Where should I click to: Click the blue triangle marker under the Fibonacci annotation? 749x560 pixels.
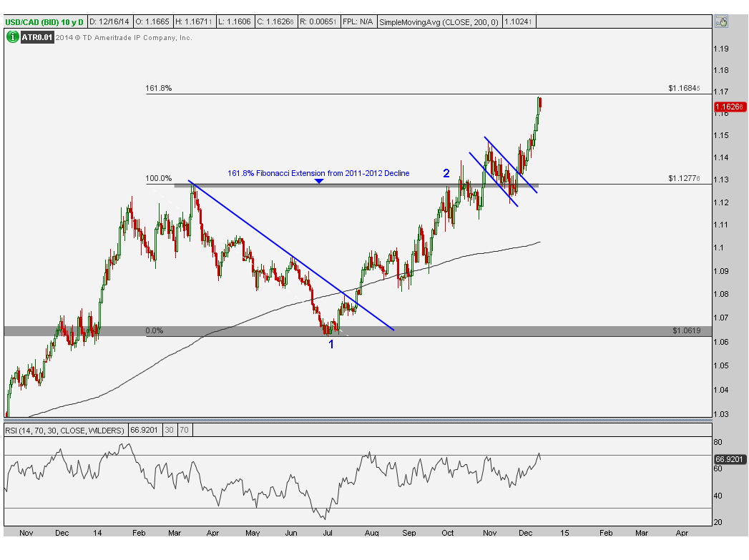coord(319,181)
